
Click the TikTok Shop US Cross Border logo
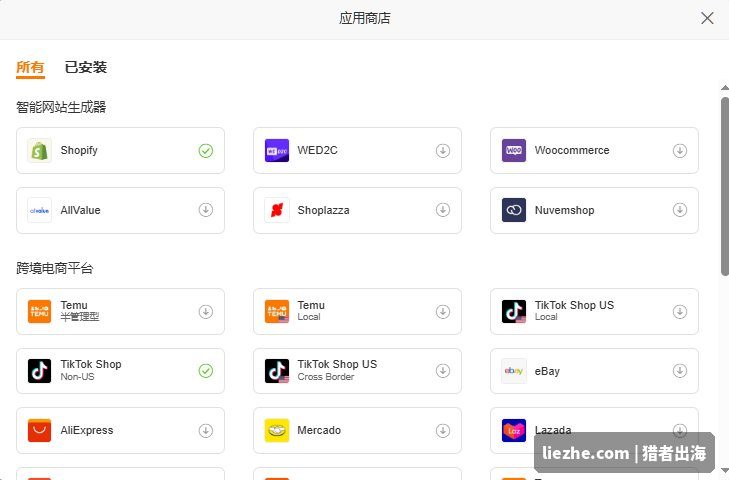click(277, 371)
